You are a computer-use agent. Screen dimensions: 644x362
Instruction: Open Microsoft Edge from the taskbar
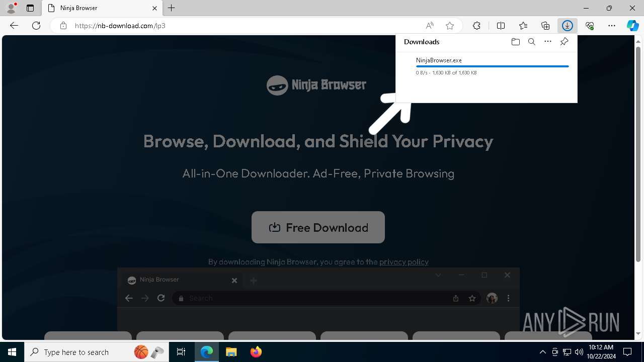[x=207, y=352]
